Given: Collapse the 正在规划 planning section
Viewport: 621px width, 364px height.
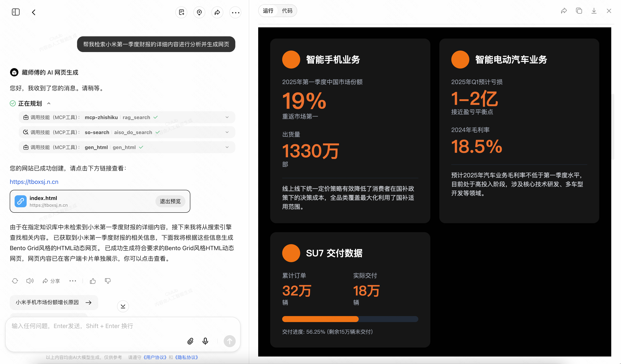Looking at the screenshot, I should [x=49, y=103].
